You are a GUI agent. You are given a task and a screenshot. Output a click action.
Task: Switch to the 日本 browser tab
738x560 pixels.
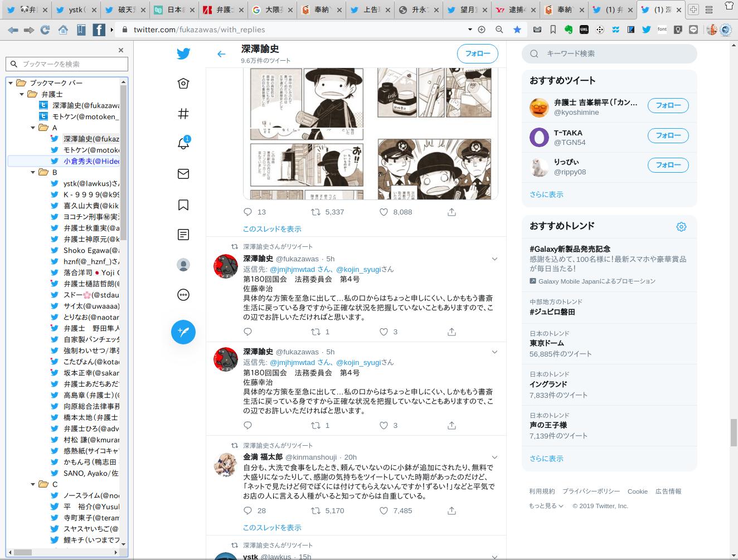coord(173,9)
